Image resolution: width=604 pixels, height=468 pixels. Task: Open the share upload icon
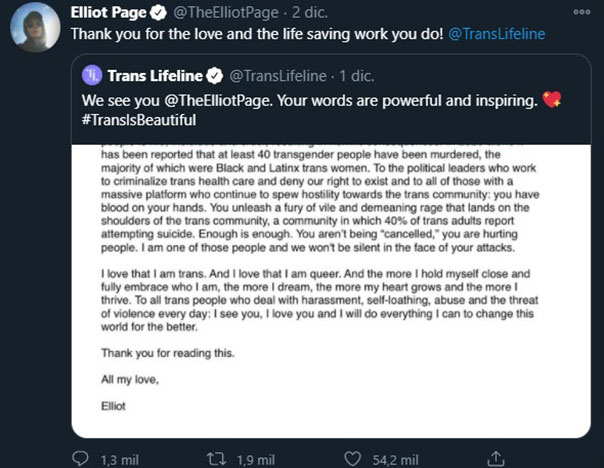point(496,459)
